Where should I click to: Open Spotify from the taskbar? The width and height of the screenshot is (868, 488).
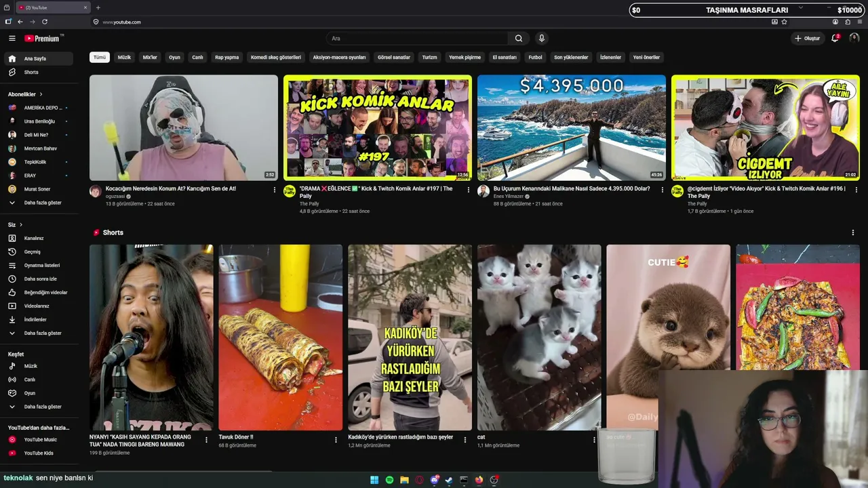point(389,480)
